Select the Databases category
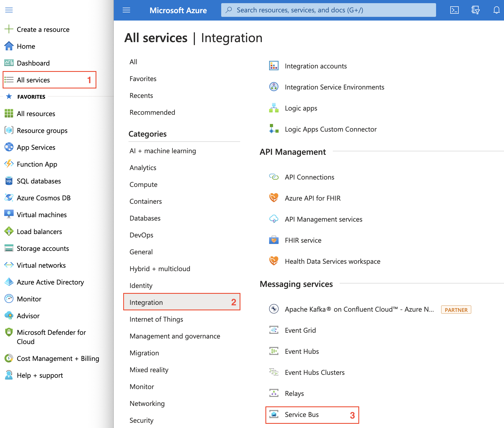The width and height of the screenshot is (504, 428). pos(145,218)
